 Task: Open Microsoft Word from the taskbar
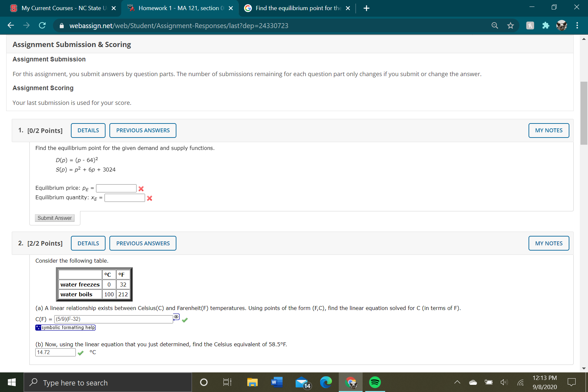tap(276, 382)
